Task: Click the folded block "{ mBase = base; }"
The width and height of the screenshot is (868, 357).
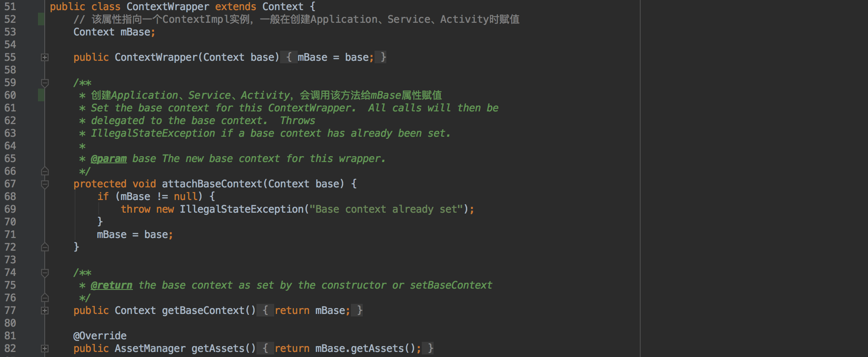Action: coord(336,57)
